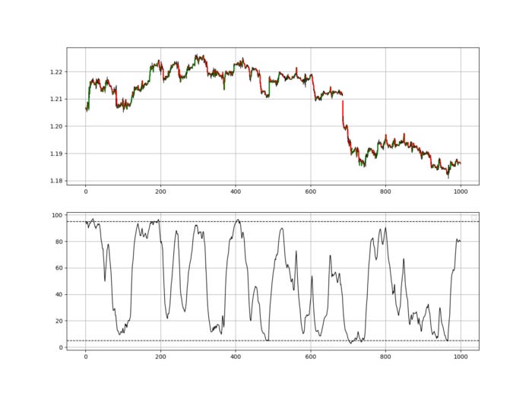Image resolution: width=532 pixels, height=393 pixels.
Task: Pick the 400 tick label under the oscillator chart
Action: coord(236,357)
